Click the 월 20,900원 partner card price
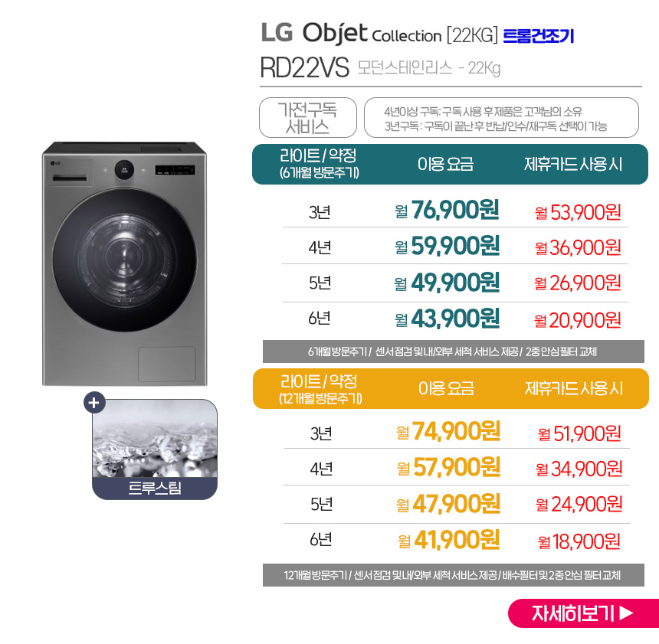Screen dimensions: 659x644 coord(578,321)
